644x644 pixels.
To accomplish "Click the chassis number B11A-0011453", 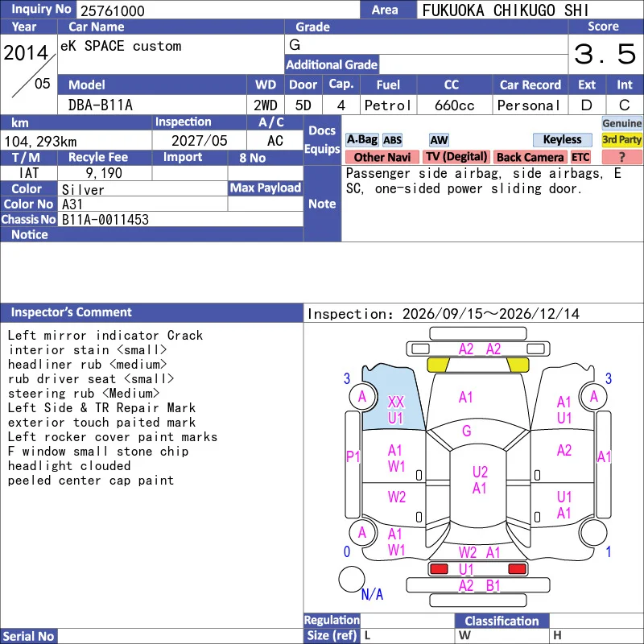I will (x=105, y=220).
